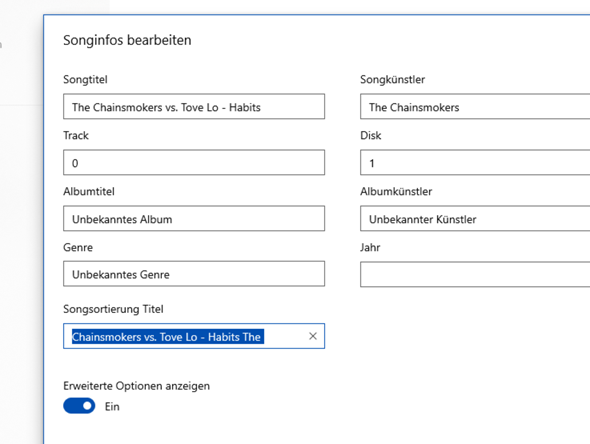
Task: Click the Songkünstler label
Action: point(392,79)
